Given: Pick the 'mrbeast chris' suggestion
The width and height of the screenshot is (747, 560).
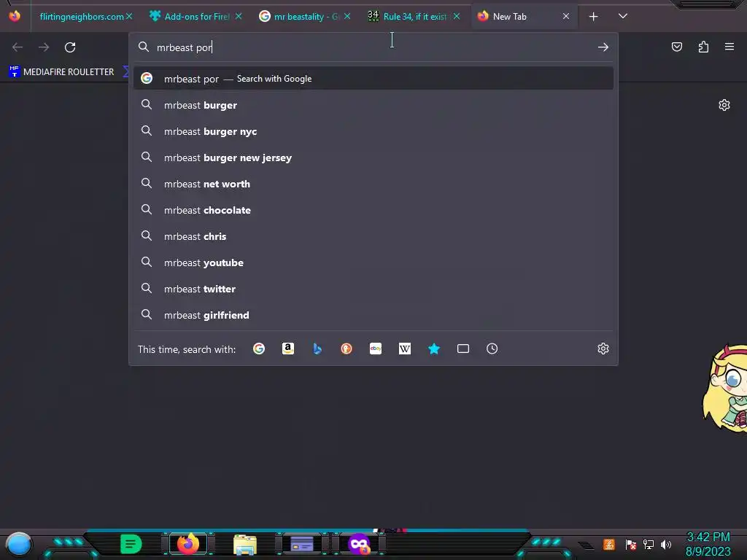Looking at the screenshot, I should click(x=373, y=236).
